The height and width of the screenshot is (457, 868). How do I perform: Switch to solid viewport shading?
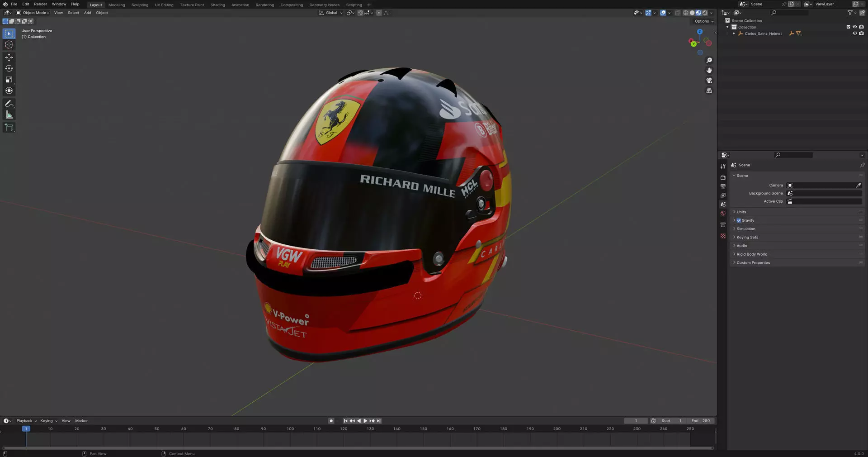[x=692, y=13]
